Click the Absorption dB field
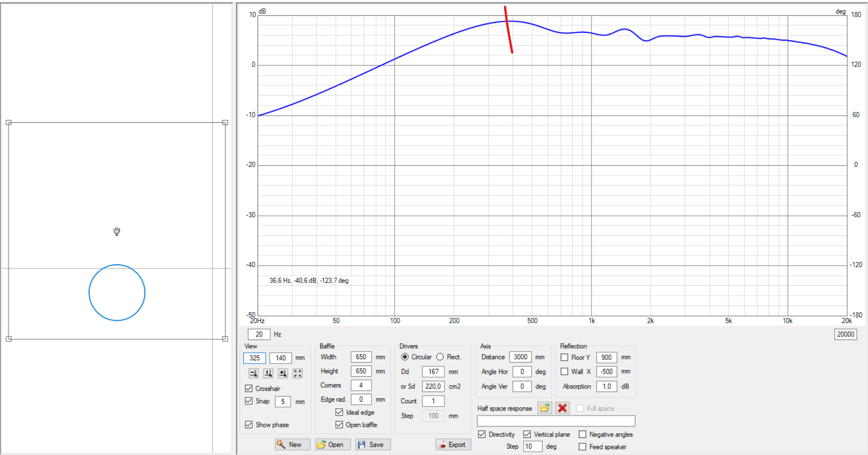Screen dimensions: 868x455 coord(606,387)
